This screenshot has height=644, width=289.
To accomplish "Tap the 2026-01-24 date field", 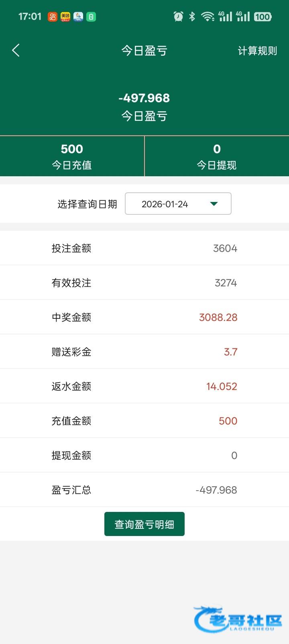I will (x=165, y=204).
